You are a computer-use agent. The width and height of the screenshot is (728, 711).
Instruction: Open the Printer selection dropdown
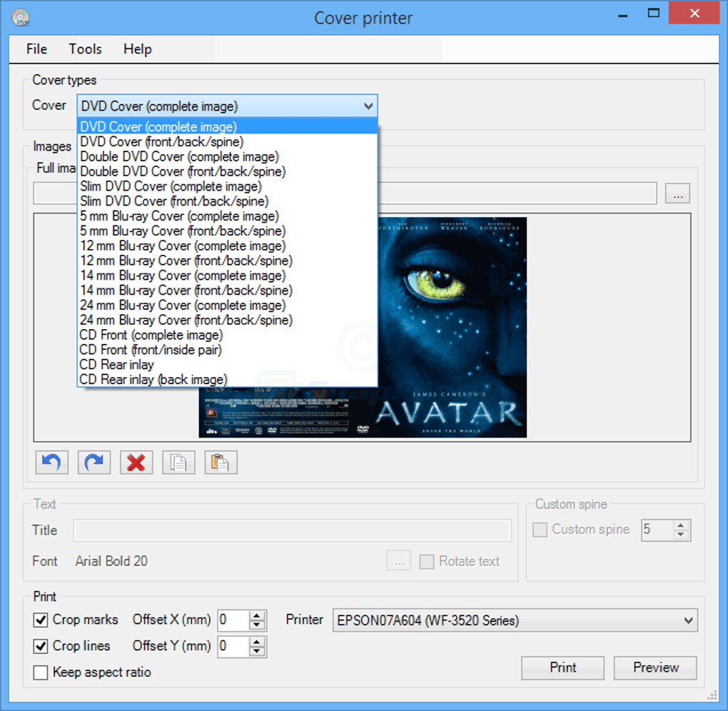click(x=689, y=620)
